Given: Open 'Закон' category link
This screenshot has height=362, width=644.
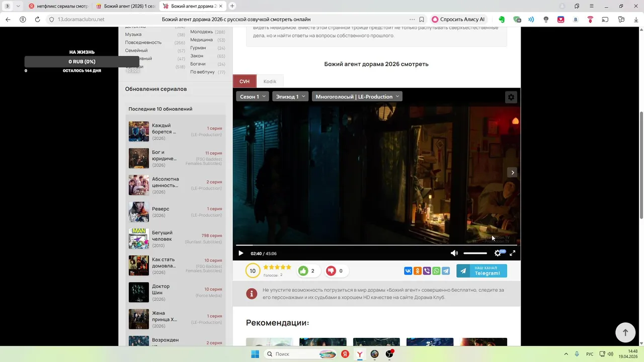Looking at the screenshot, I should click(x=197, y=56).
